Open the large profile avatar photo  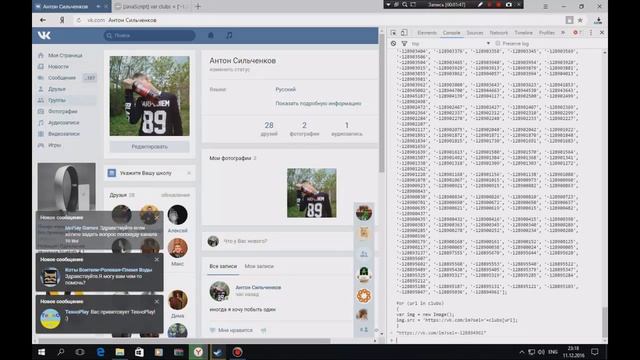(149, 96)
